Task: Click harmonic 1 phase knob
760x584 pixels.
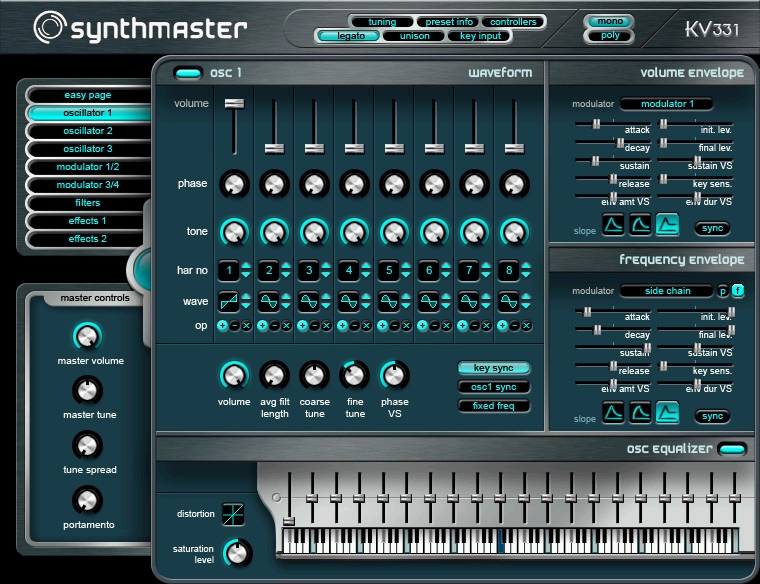Action: coord(234,184)
